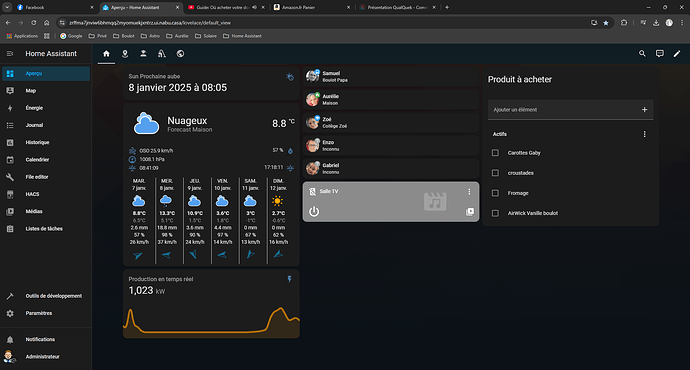Click the Notifications bell icon
The height and width of the screenshot is (370, 690).
click(x=10, y=339)
